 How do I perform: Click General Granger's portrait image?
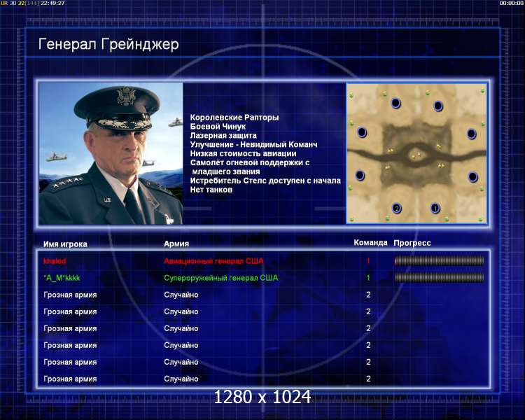point(111,153)
